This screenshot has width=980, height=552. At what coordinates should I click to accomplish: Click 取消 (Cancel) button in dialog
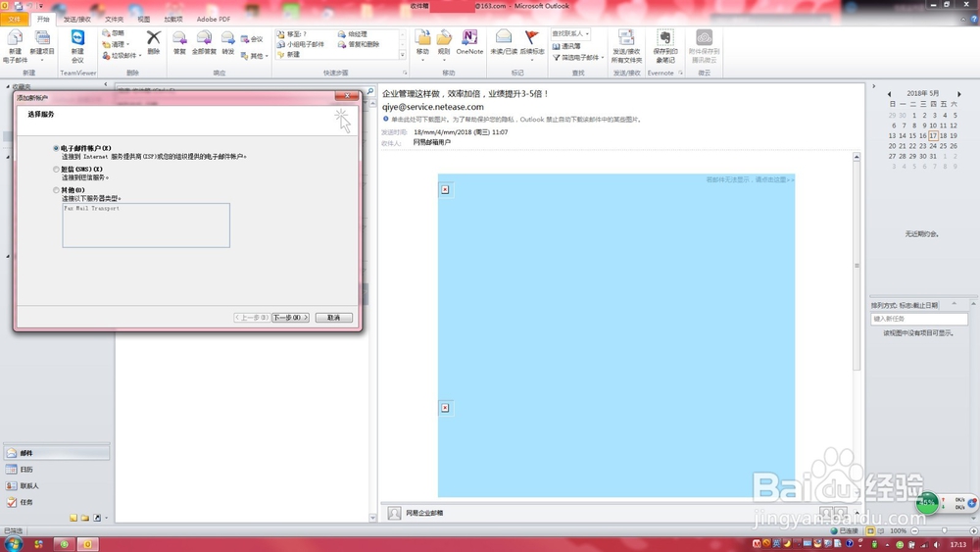334,318
